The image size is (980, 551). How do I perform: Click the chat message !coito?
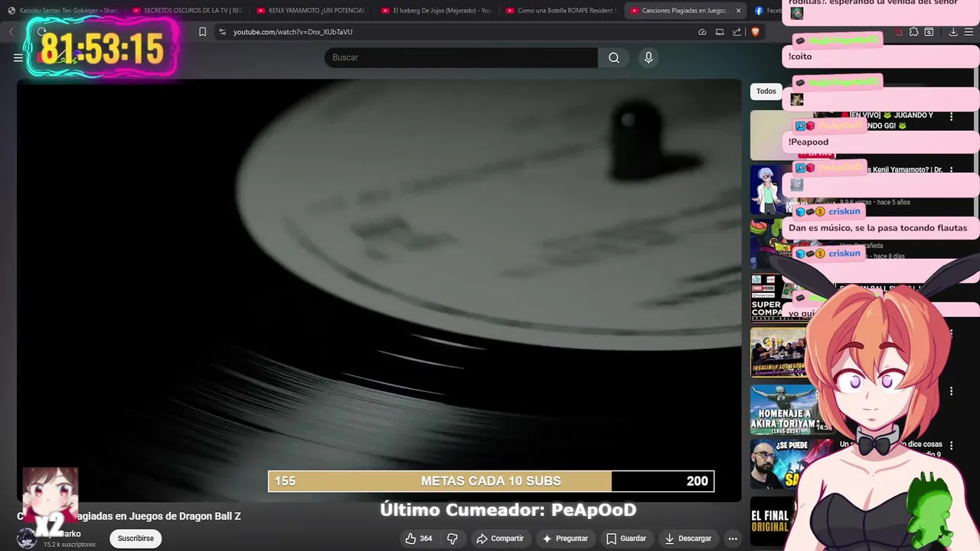pyautogui.click(x=800, y=57)
